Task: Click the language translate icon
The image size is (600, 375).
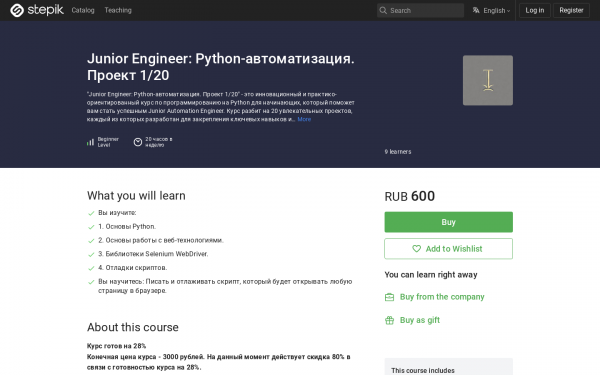Action: point(476,10)
